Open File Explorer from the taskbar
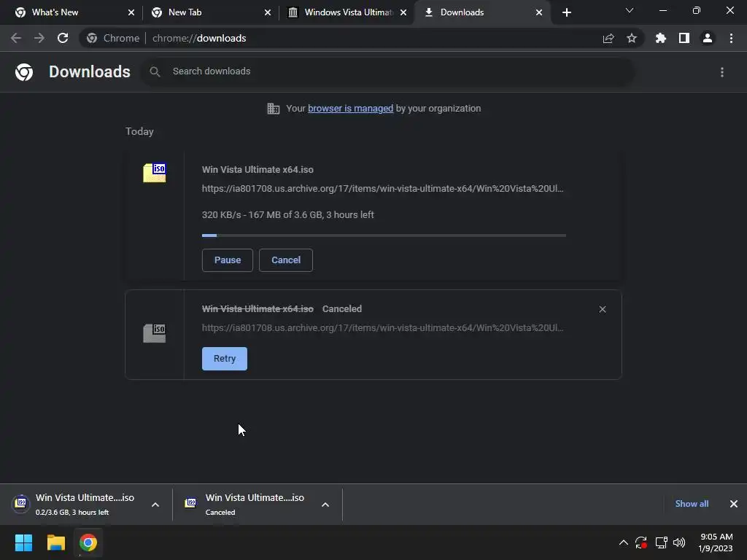Viewport: 747px width, 560px height. (x=55, y=542)
